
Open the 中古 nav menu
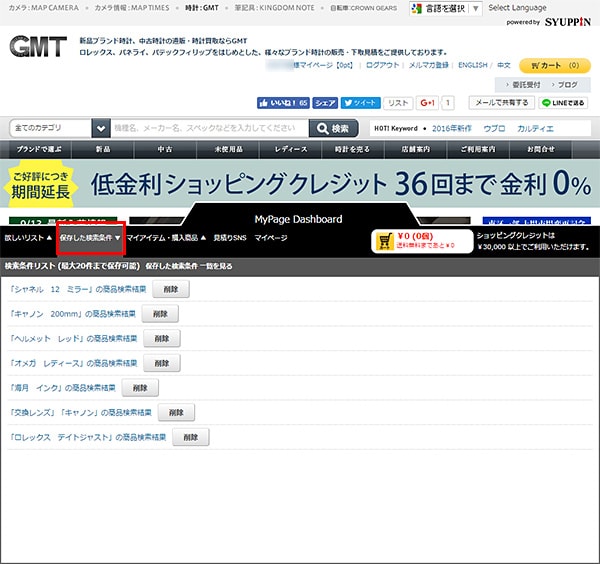point(165,149)
